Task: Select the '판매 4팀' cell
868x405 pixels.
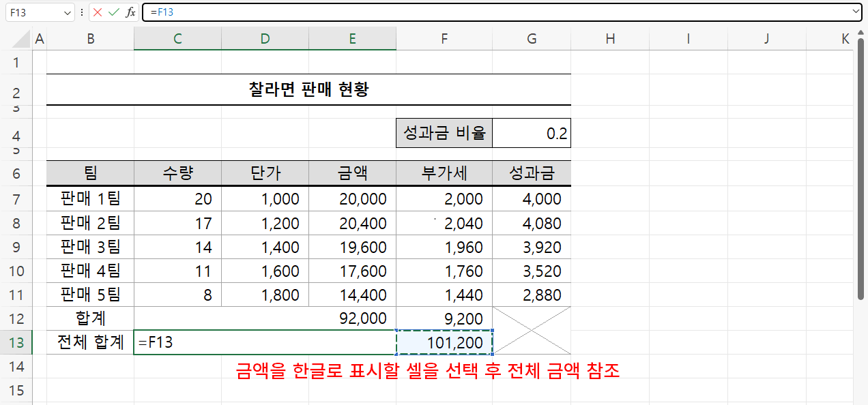Action: coord(90,271)
